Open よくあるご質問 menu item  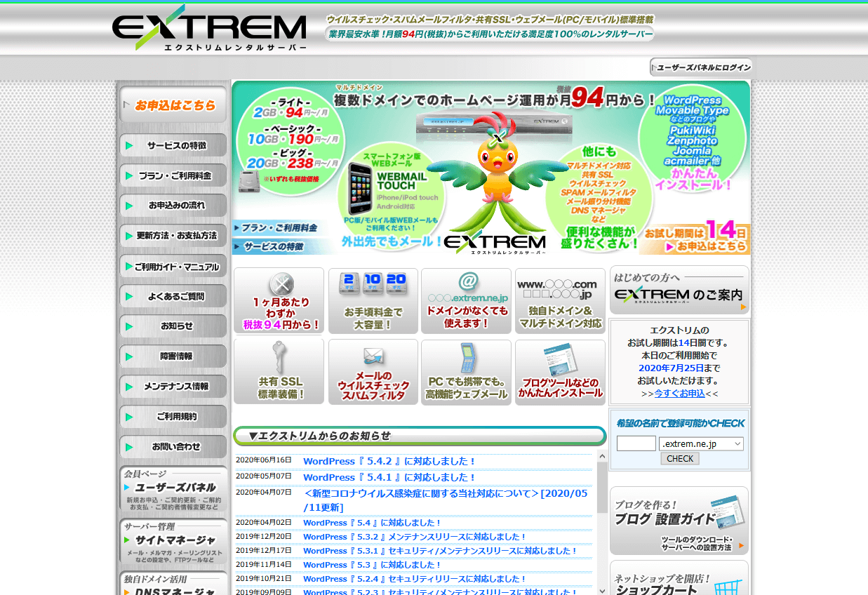173,296
